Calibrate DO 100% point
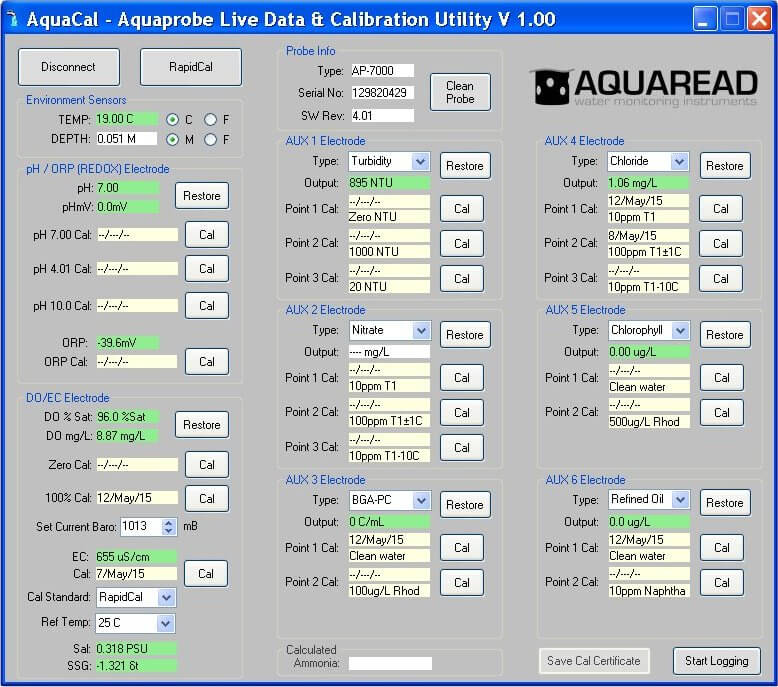 [x=207, y=498]
